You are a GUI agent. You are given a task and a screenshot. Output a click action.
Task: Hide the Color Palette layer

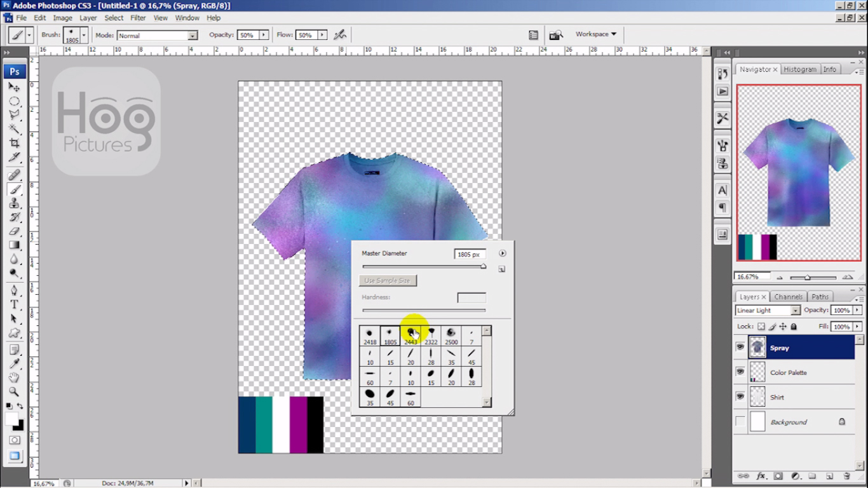tap(740, 372)
